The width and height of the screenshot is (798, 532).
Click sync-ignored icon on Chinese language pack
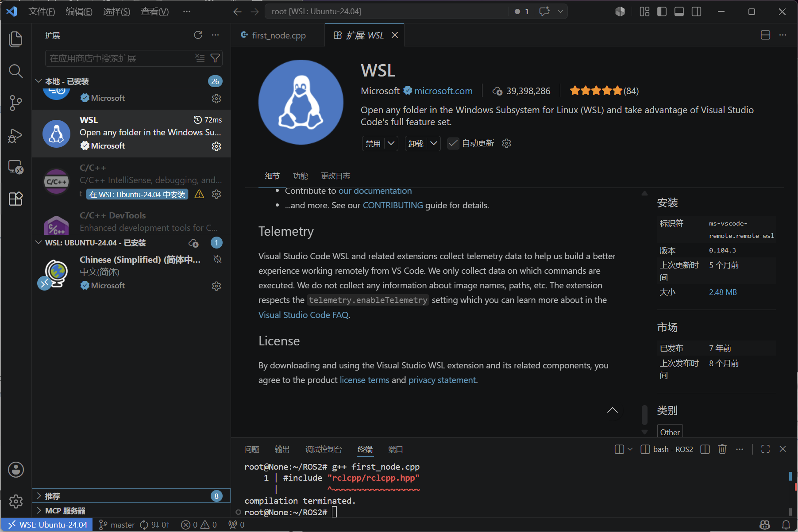pyautogui.click(x=217, y=259)
